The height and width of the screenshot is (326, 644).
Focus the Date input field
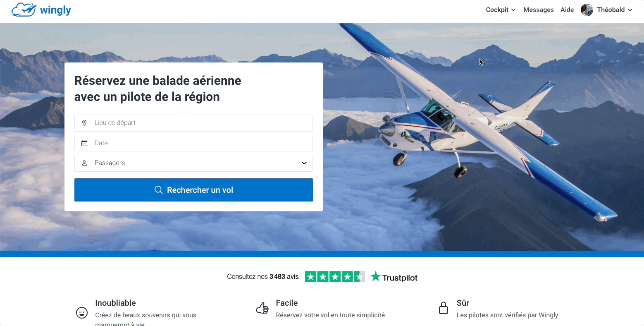coord(193,143)
